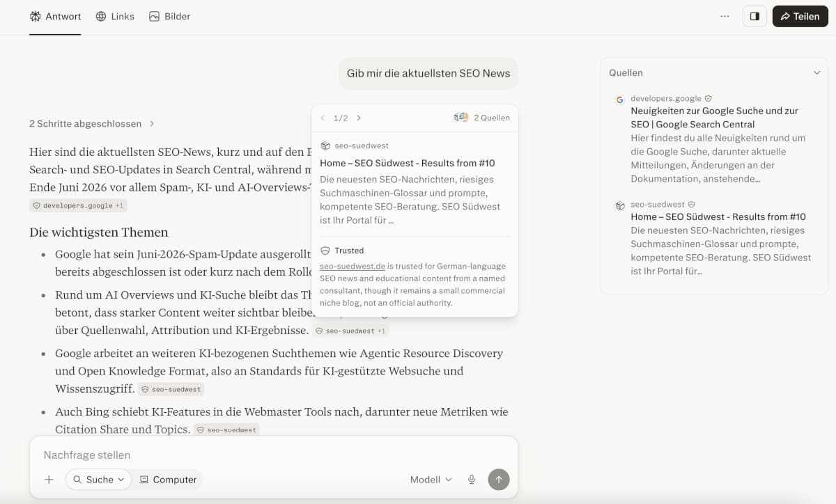Select the Computer mode button

[x=168, y=479]
